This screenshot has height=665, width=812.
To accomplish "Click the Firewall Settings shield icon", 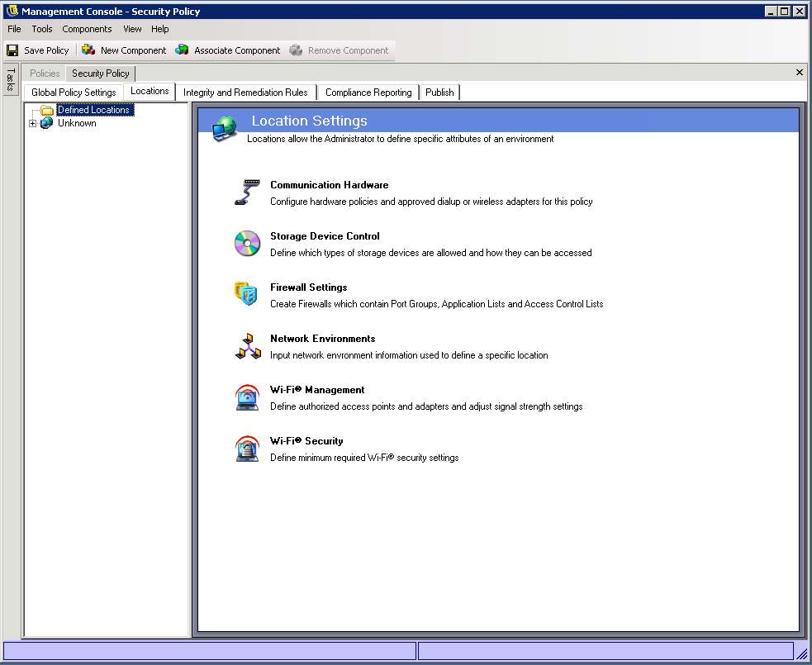I will (x=246, y=293).
